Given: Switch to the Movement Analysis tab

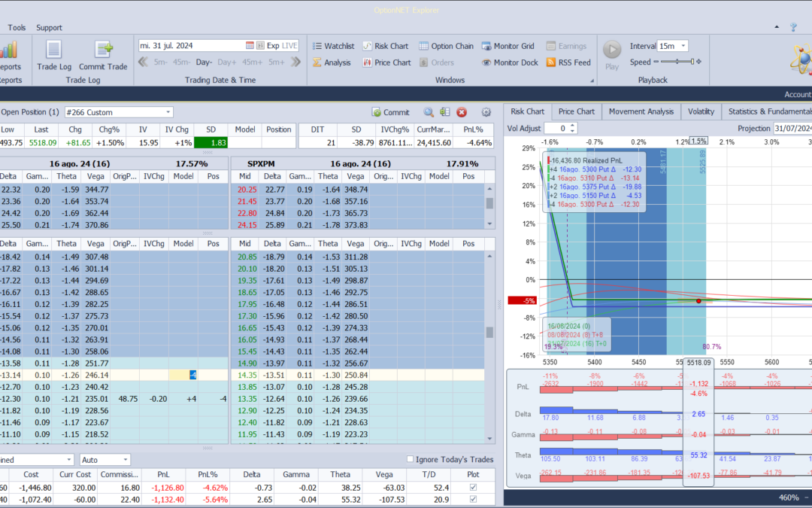Looking at the screenshot, I should pyautogui.click(x=641, y=111).
